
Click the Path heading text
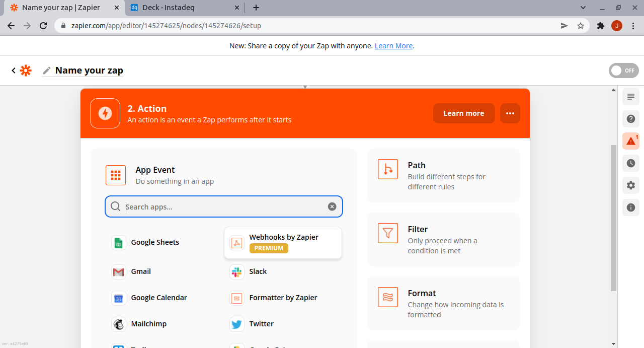coord(417,165)
